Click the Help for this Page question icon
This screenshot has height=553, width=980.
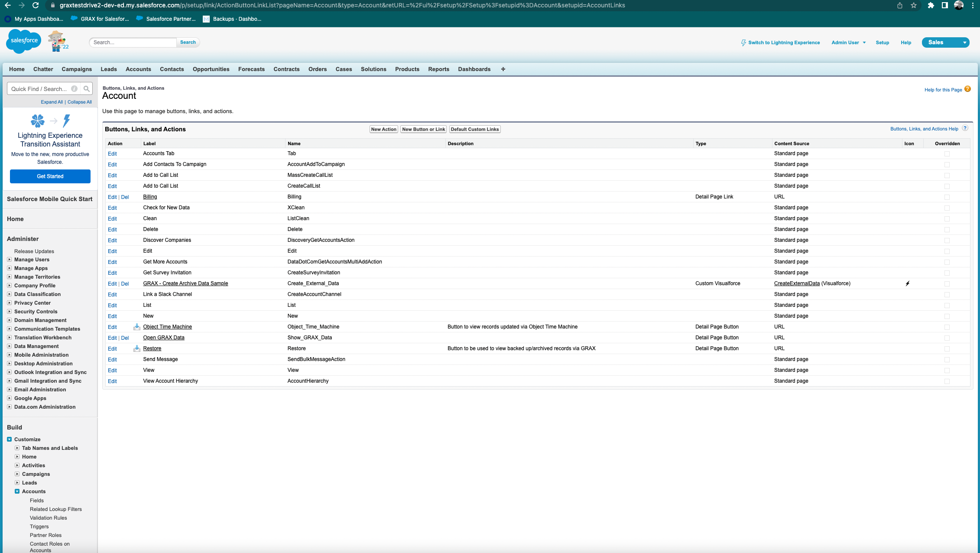point(967,89)
